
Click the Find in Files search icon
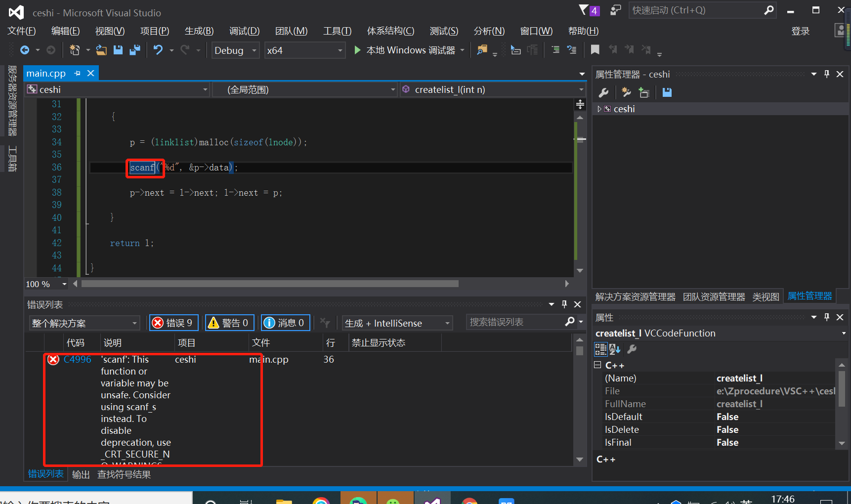coord(483,50)
